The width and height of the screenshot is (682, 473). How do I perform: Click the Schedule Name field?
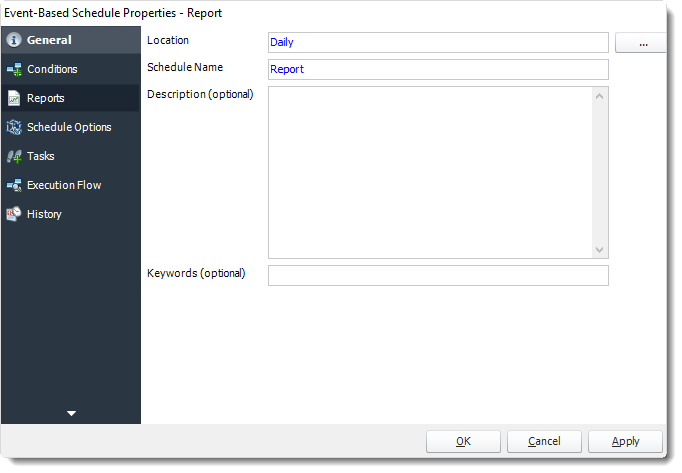coord(438,69)
